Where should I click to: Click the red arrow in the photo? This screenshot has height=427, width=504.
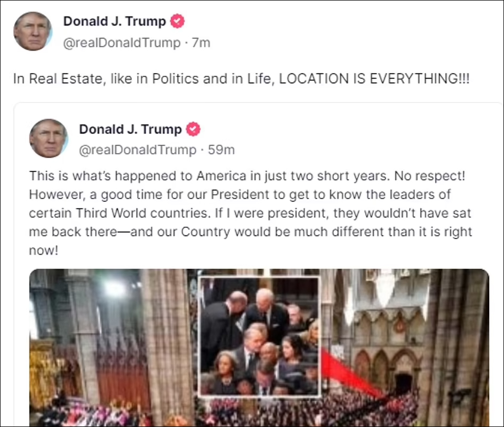pyautogui.click(x=352, y=373)
